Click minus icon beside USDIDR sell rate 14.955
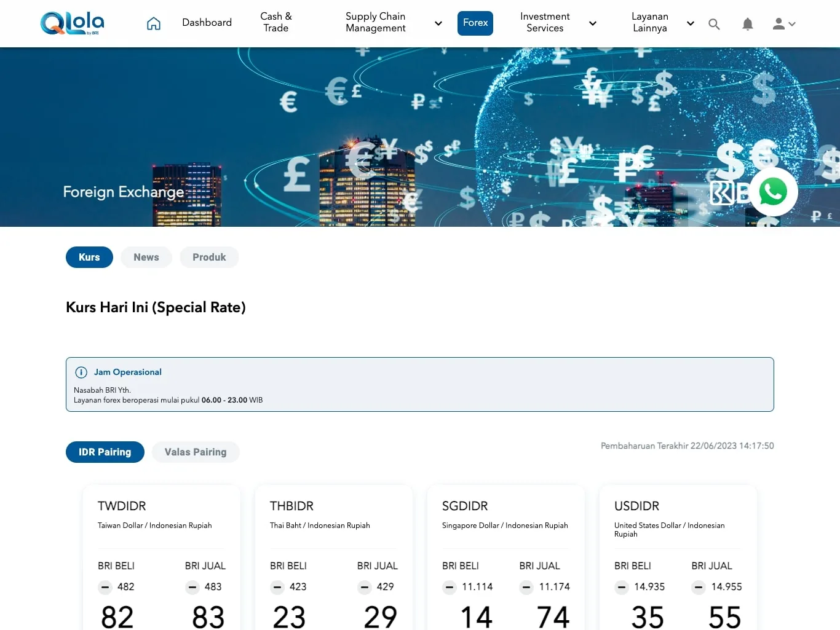The height and width of the screenshot is (630, 840). click(x=699, y=587)
